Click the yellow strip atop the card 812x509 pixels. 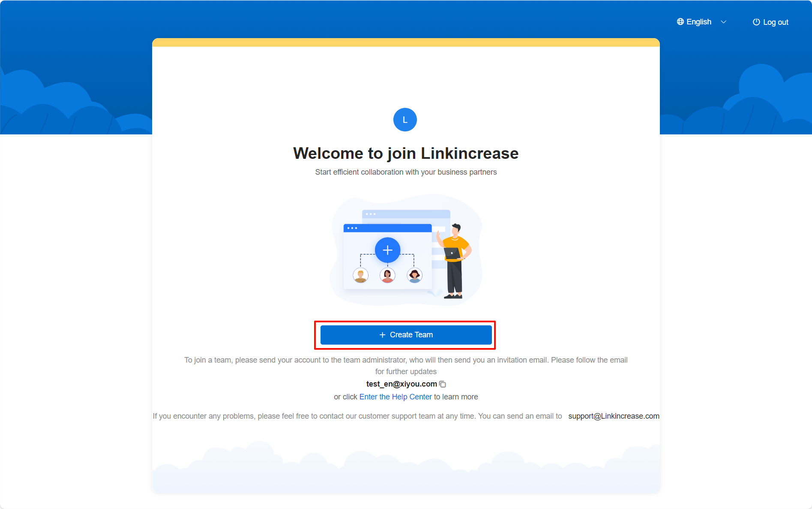pos(406,42)
